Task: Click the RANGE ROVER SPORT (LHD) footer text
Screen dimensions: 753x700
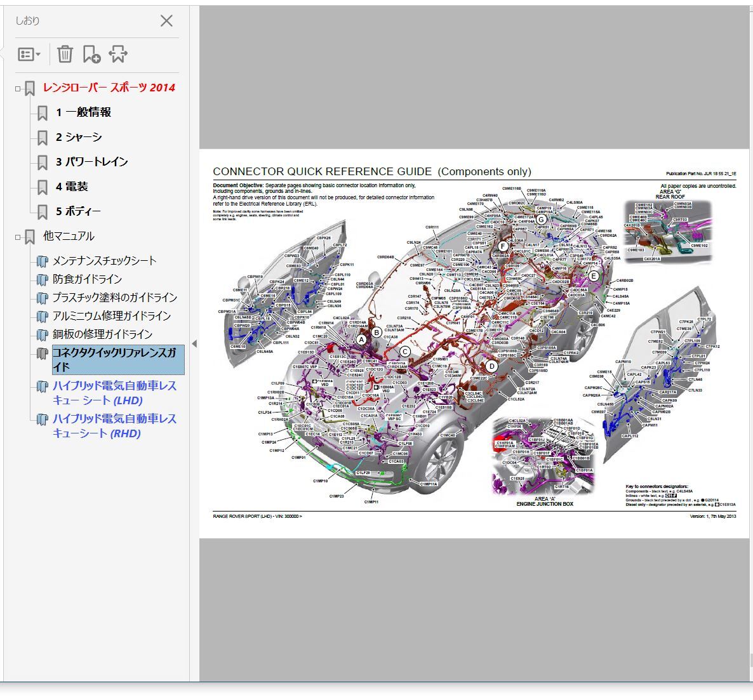Action: coord(257,517)
